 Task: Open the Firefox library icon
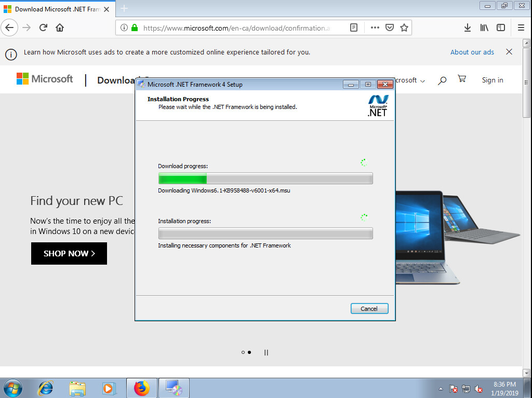[x=484, y=28]
